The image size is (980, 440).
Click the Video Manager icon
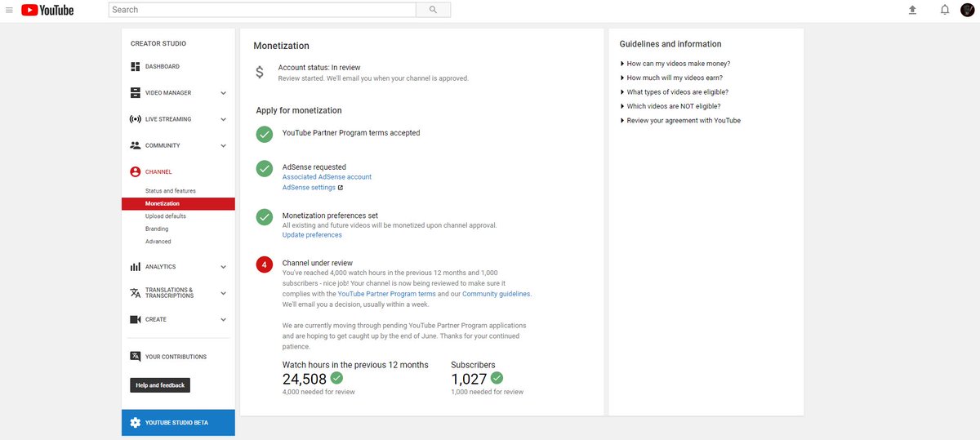(x=136, y=93)
